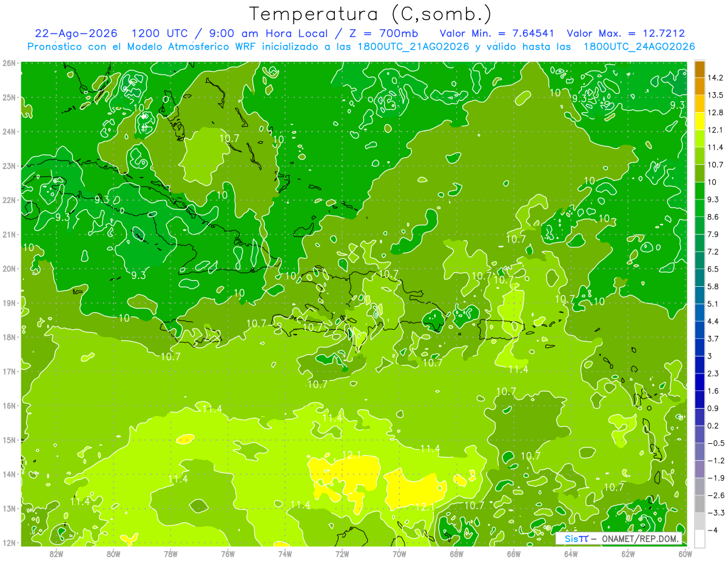Viewport: 728px width, 562px height.
Task: Click latitude axis label "20N"
Action: click(9, 269)
